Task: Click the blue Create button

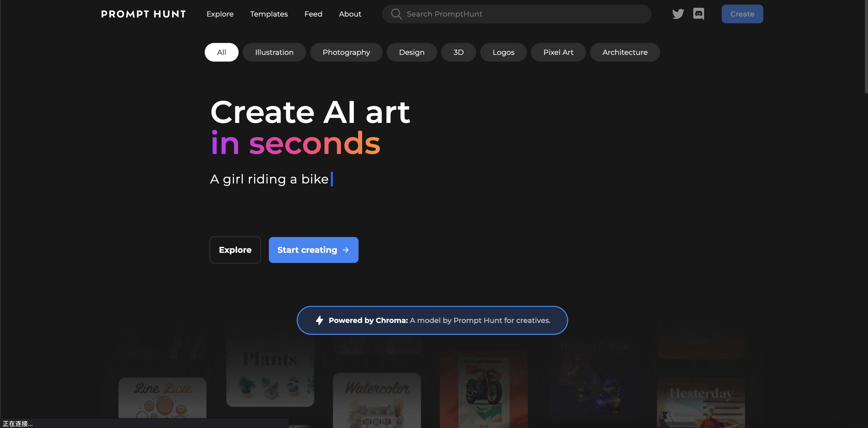Action: (x=742, y=14)
